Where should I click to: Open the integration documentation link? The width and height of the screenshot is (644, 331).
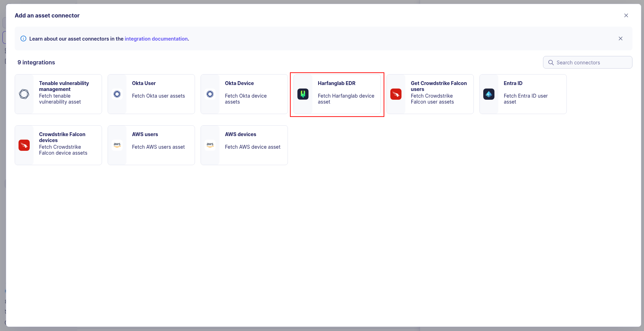tap(156, 39)
